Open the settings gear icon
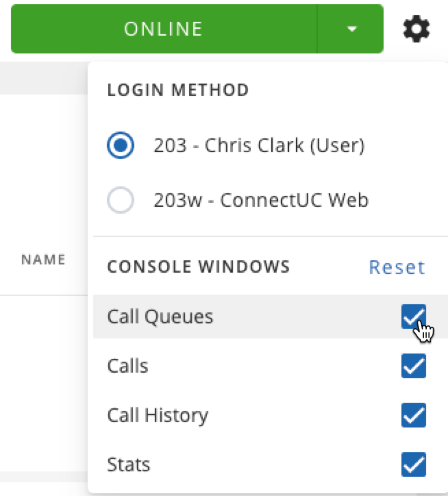Viewport: 448px width, 496px height. 416,29
